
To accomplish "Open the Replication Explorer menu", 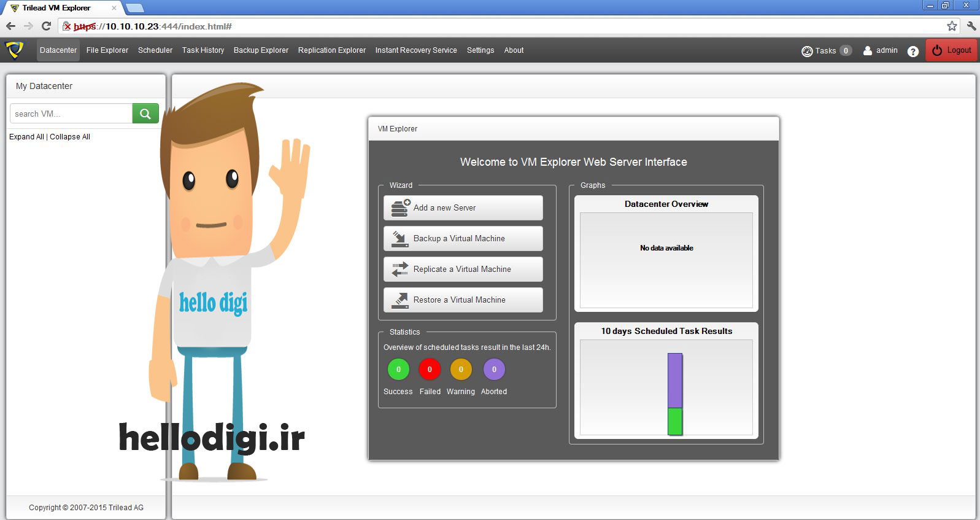I will 332,50.
